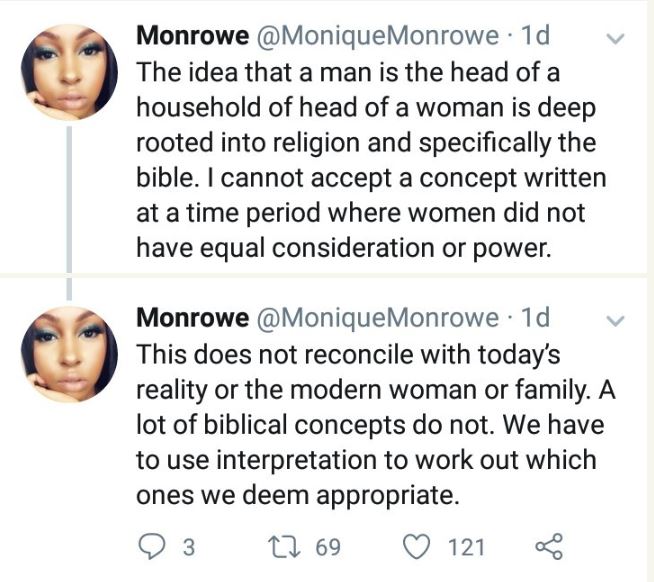
Task: Click the like count of 121
Action: coord(466,547)
